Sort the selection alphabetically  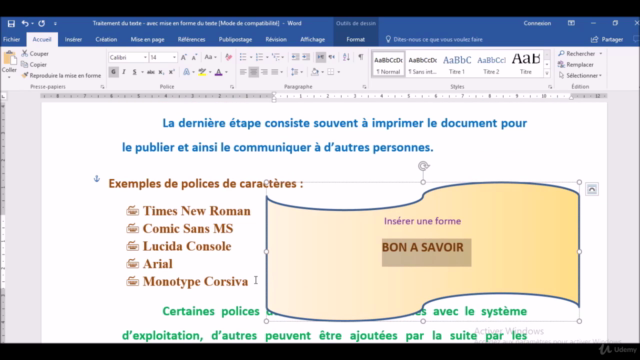click(346, 57)
